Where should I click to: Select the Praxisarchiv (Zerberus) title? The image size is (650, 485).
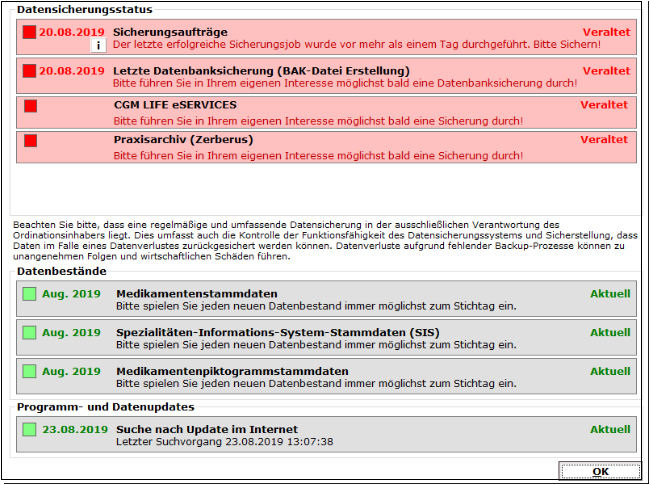(x=183, y=140)
